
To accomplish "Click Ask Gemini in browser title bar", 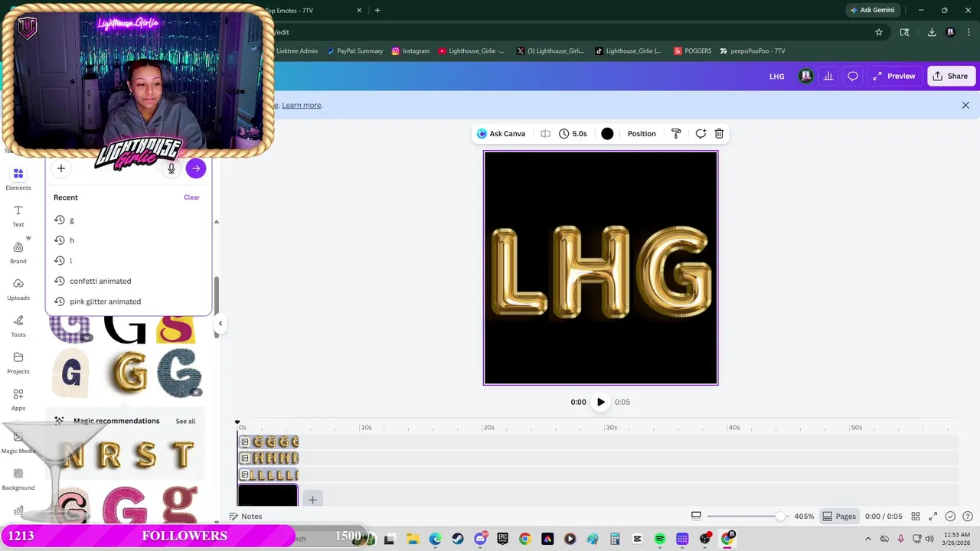I will click(872, 10).
